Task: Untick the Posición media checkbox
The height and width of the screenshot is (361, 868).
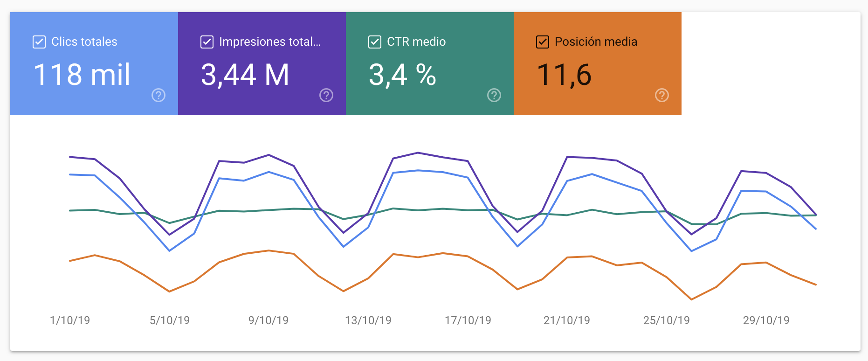Action: (x=543, y=42)
